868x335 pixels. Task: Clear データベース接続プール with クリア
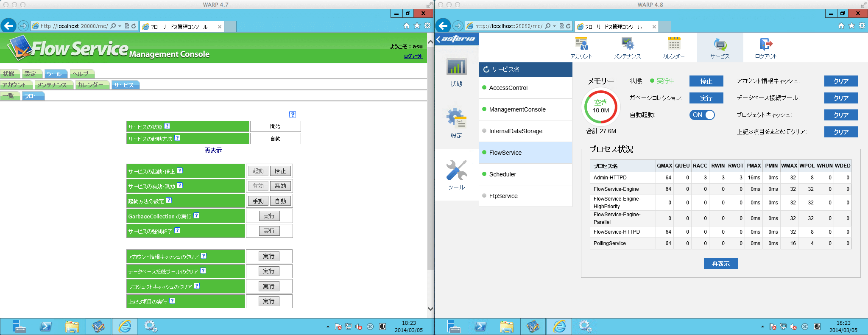click(841, 98)
